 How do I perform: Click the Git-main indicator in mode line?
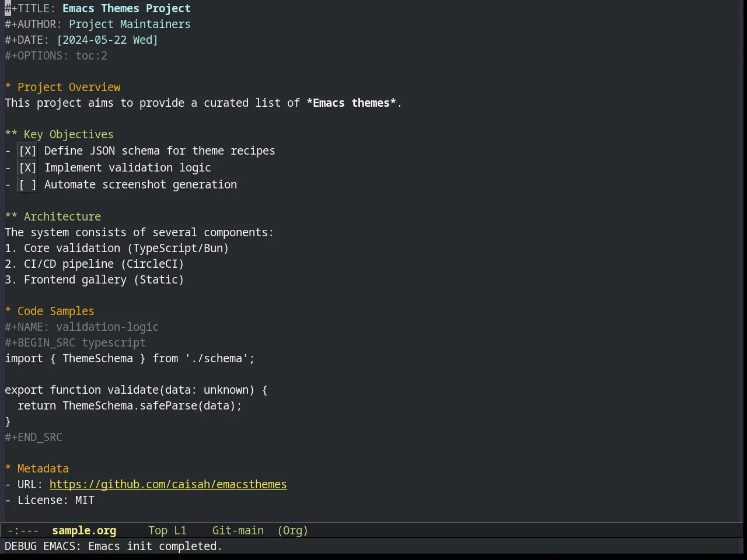[x=238, y=530]
